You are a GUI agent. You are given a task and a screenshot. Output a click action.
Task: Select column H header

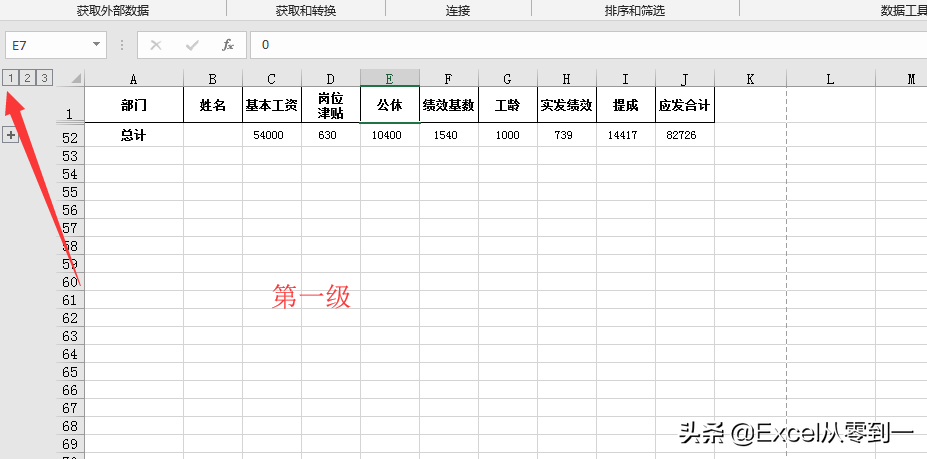pos(567,79)
